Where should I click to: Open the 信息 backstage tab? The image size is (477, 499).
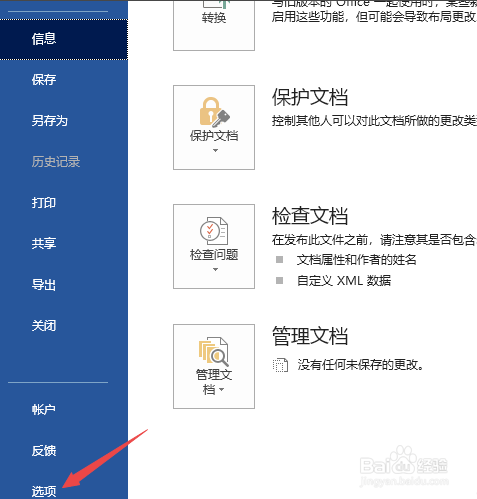click(x=64, y=39)
